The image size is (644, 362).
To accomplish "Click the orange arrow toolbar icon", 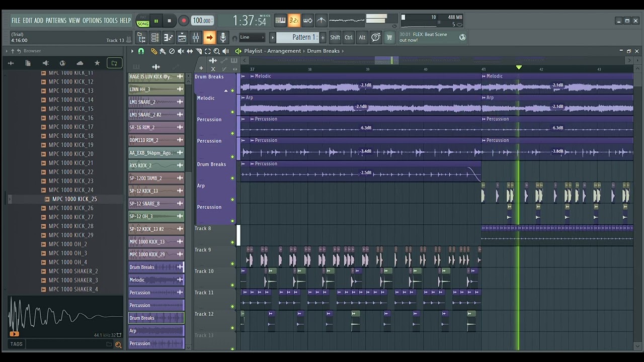I will [209, 37].
